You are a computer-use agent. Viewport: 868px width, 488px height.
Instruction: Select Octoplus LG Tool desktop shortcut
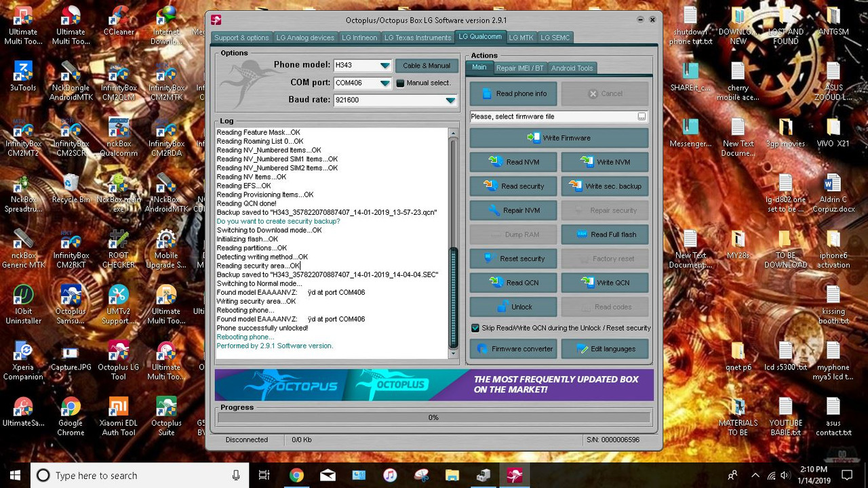coord(119,361)
